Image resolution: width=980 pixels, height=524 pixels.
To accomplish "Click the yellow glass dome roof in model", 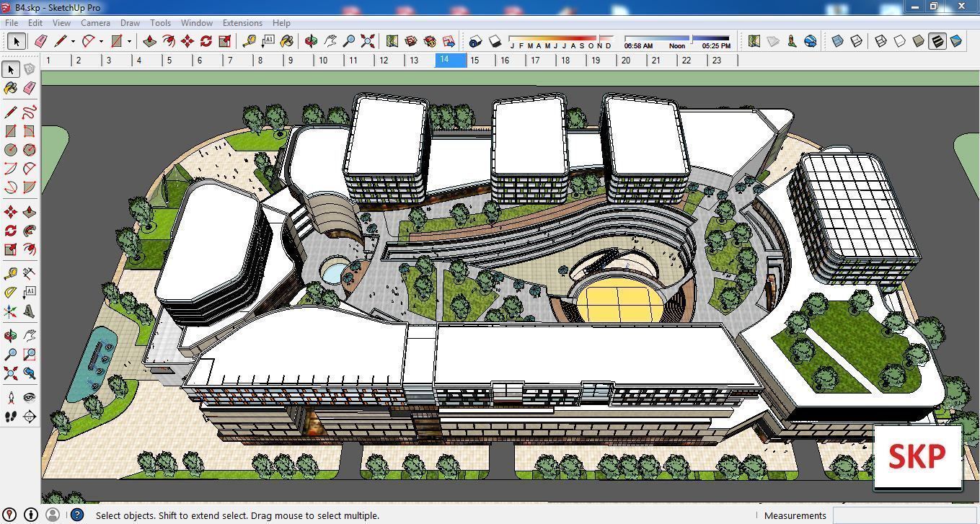I will (621, 301).
